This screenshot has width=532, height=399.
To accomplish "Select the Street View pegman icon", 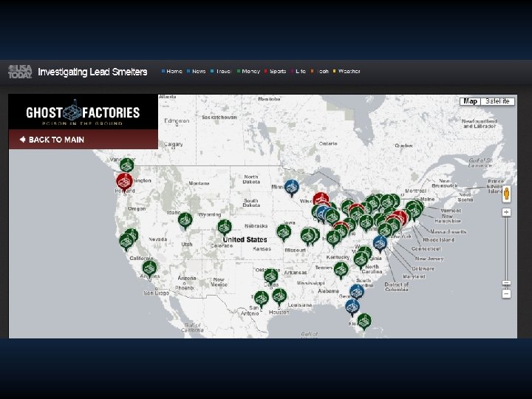I will [506, 194].
